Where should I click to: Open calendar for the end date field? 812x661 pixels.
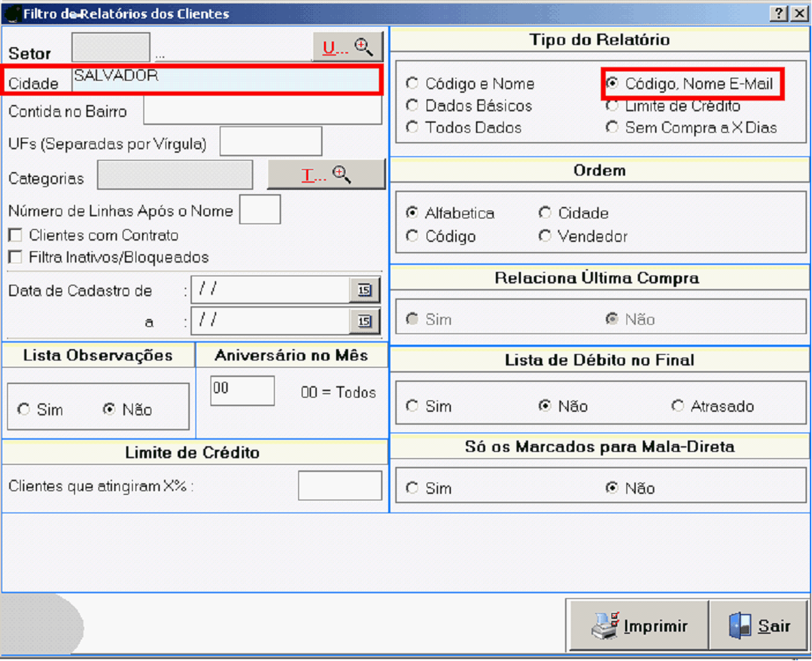365,321
